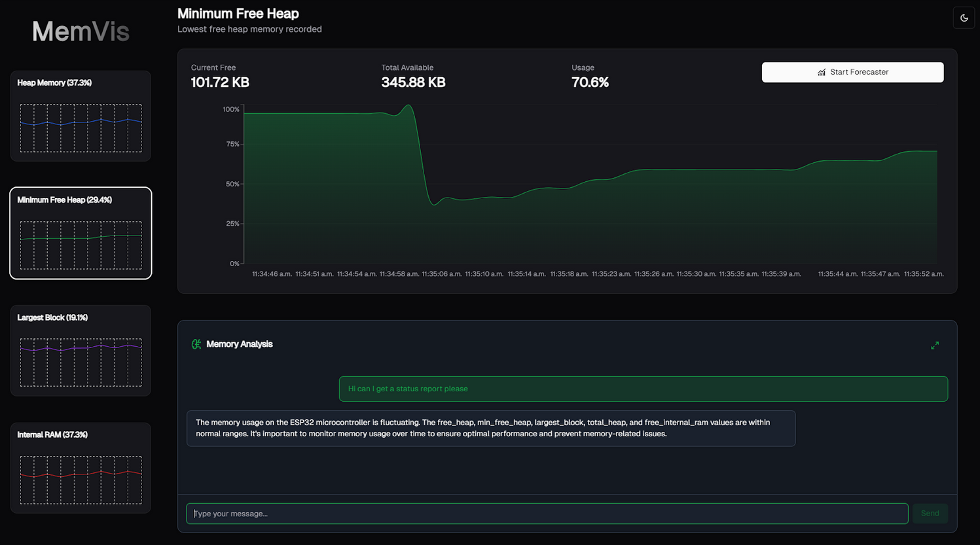This screenshot has width=980, height=545.
Task: Click the 75% y-axis label
Action: tap(232, 145)
